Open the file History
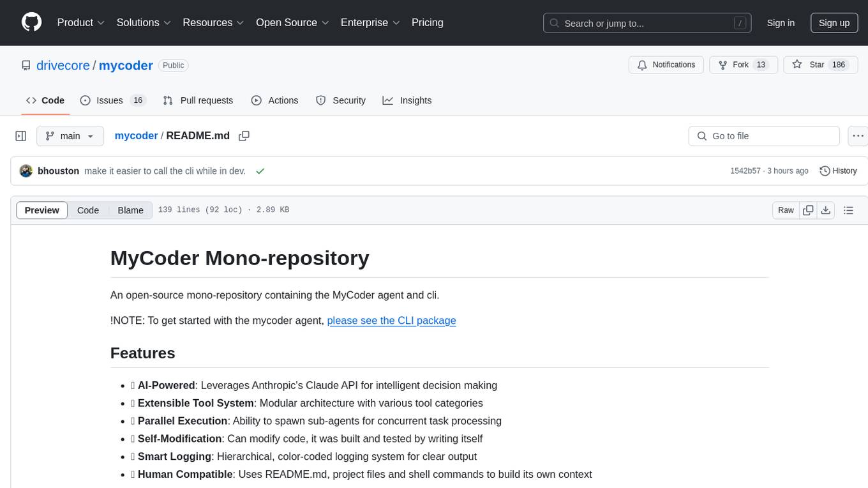The width and height of the screenshot is (868, 488). (x=838, y=171)
